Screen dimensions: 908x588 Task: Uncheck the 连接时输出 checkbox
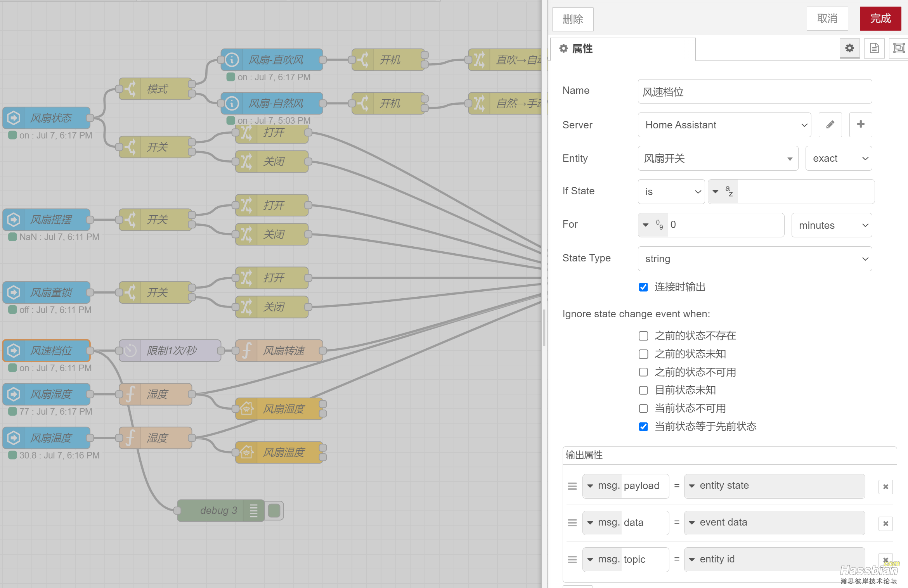pyautogui.click(x=643, y=287)
